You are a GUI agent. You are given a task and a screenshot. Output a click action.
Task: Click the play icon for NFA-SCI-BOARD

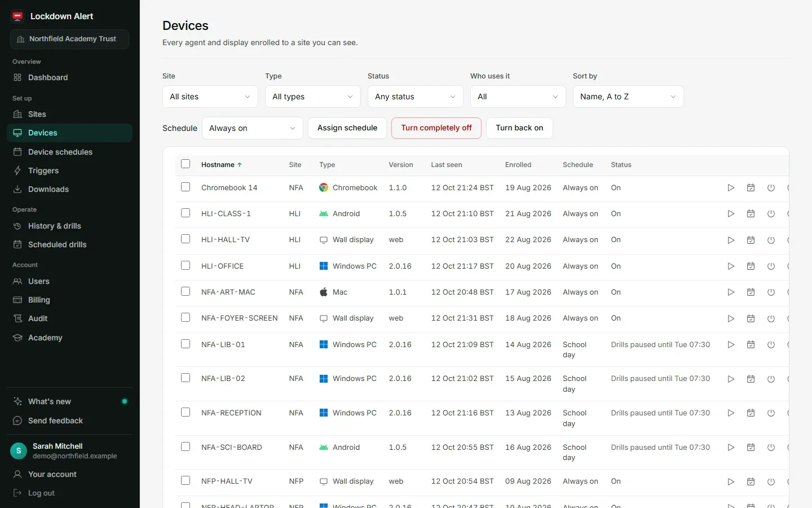(731, 448)
